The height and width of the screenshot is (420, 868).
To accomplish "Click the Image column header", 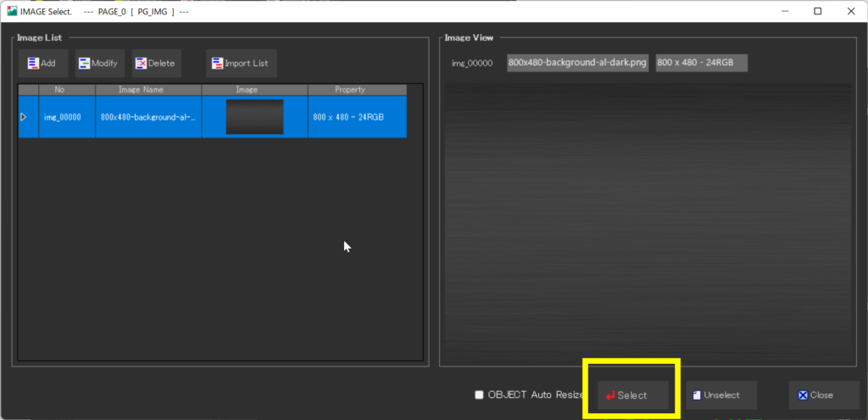I will (x=253, y=90).
